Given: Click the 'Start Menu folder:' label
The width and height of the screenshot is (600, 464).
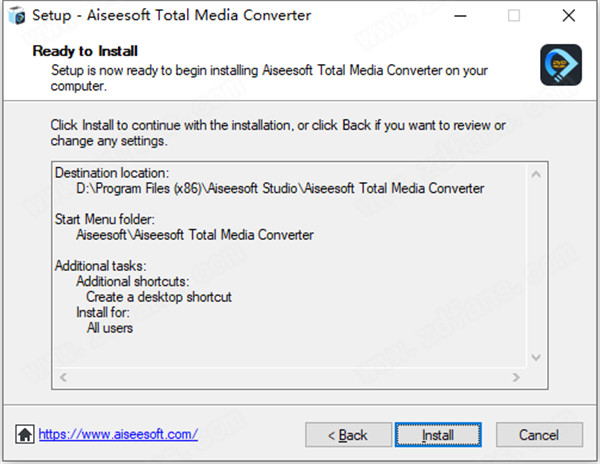Looking at the screenshot, I should click(x=104, y=219).
